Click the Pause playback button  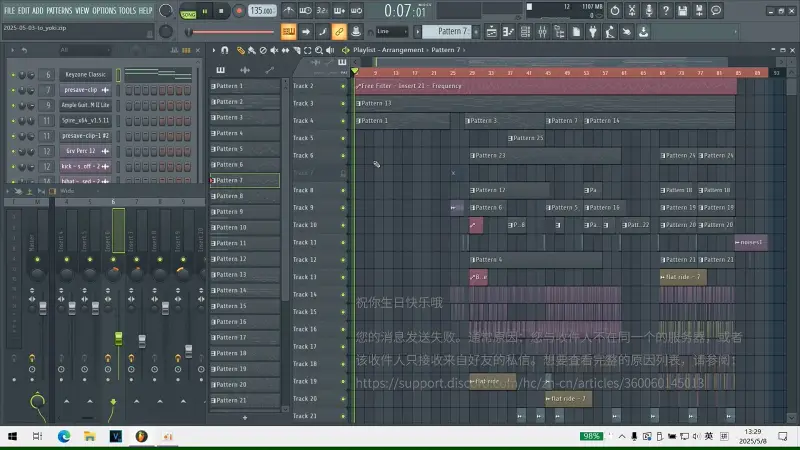(x=205, y=11)
